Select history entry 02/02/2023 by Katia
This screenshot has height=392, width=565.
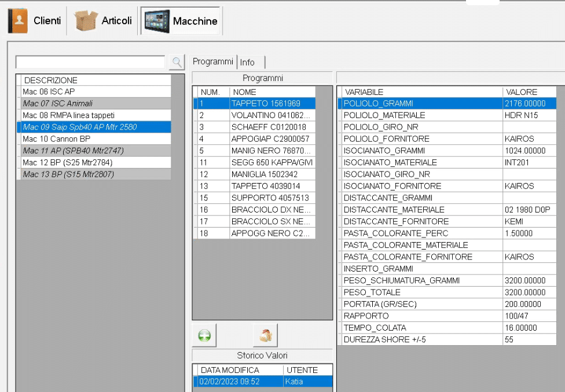point(262,382)
